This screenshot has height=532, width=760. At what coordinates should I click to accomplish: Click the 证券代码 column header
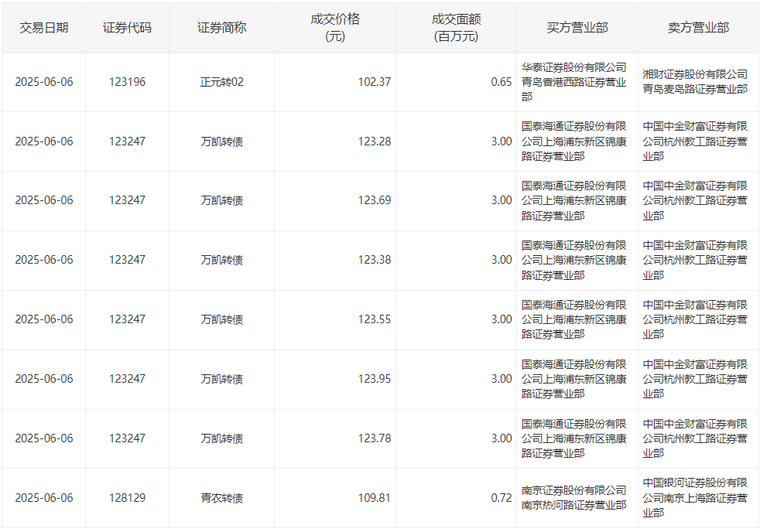pyautogui.click(x=127, y=28)
